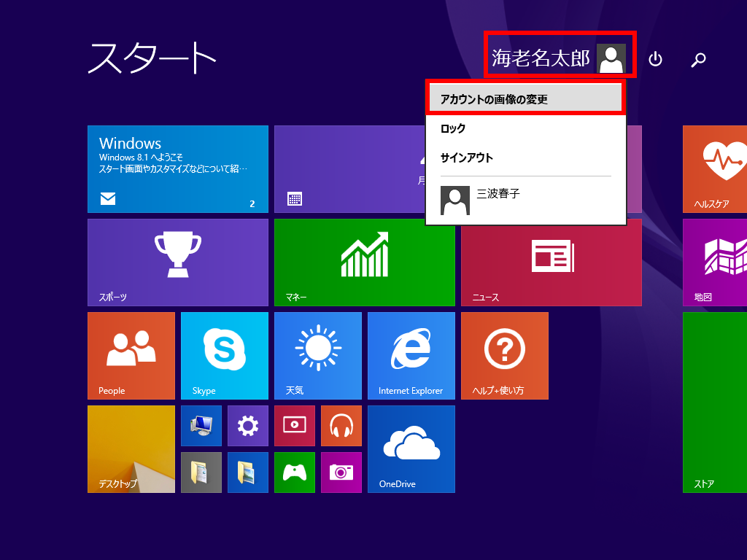Open the search magnifier icon
Image resolution: width=747 pixels, height=560 pixels.
point(698,60)
